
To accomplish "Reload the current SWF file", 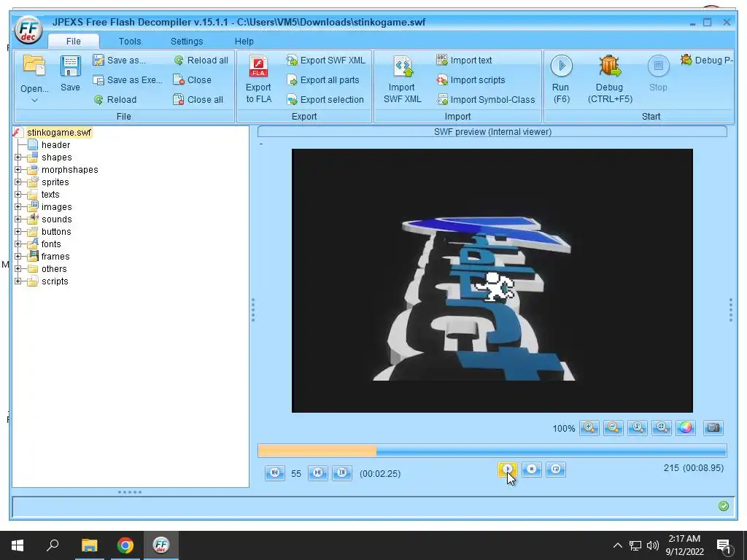I will 115,99.
